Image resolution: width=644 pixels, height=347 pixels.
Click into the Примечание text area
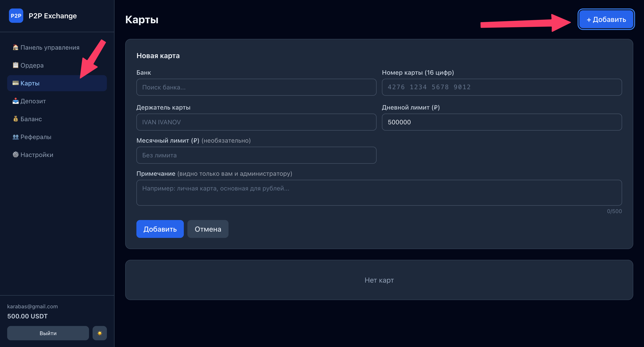coord(379,193)
